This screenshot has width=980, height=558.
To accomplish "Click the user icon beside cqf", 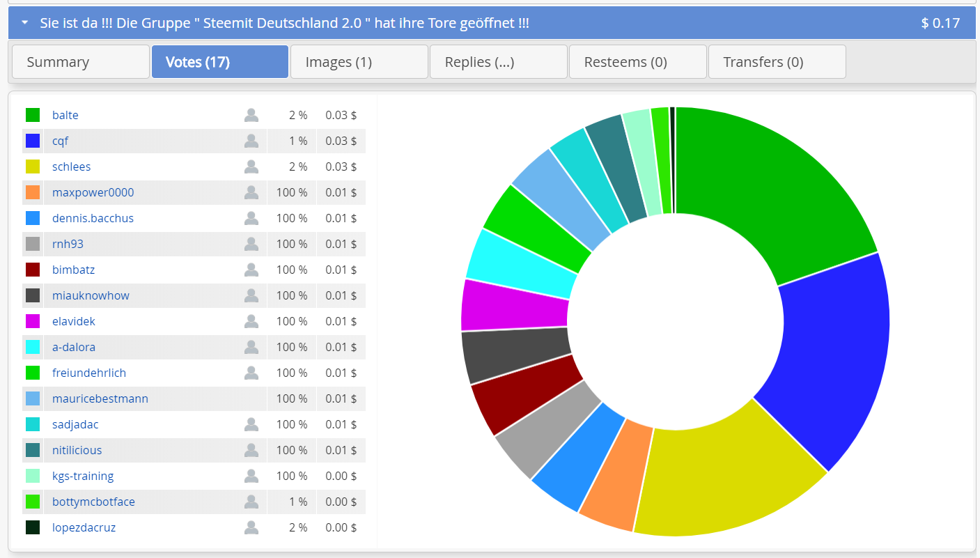I will pos(251,141).
